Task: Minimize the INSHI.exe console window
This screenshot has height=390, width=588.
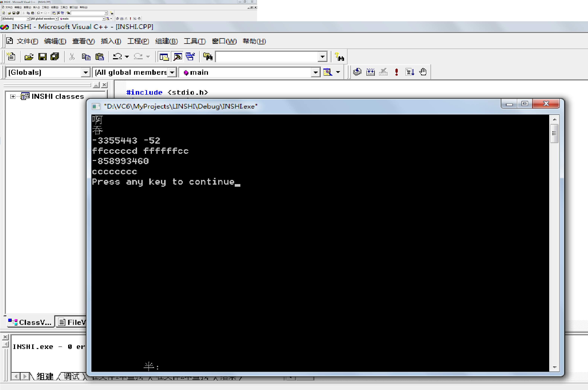Action: (509, 104)
